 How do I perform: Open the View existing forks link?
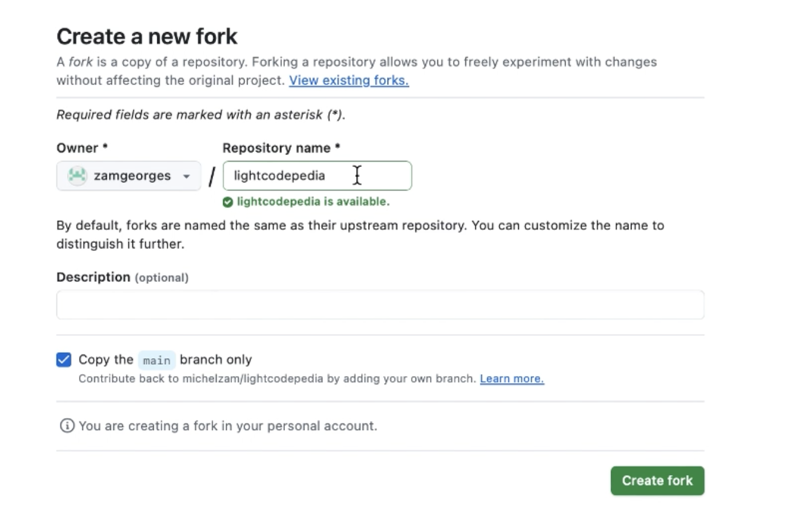348,80
